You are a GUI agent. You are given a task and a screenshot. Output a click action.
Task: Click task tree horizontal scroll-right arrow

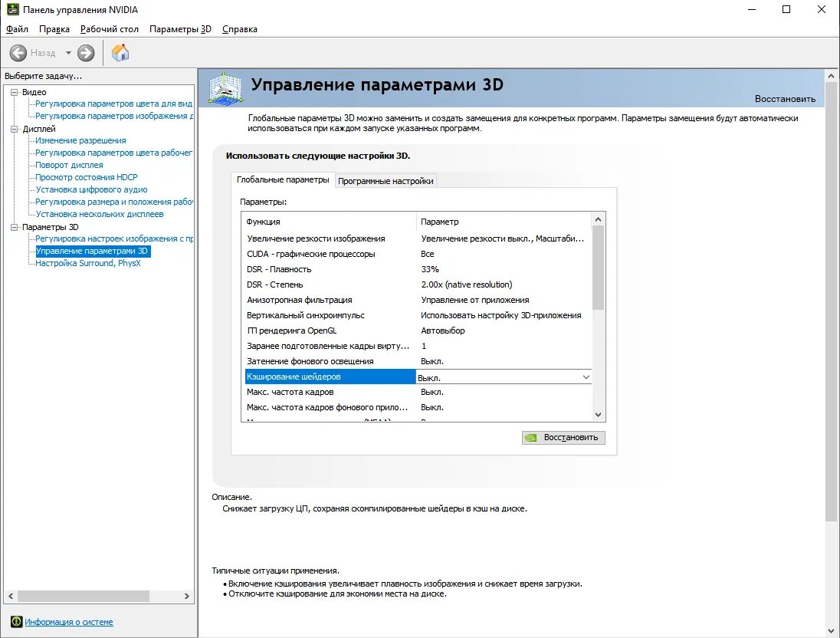tap(186, 596)
